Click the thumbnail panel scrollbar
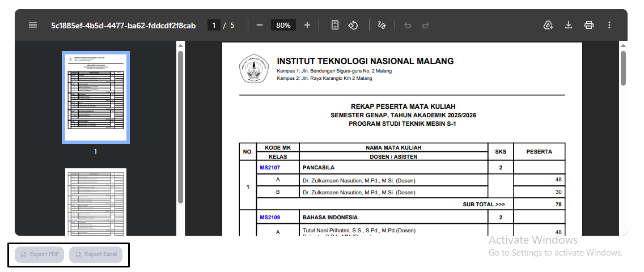The width and height of the screenshot is (644, 272). pyautogui.click(x=180, y=127)
